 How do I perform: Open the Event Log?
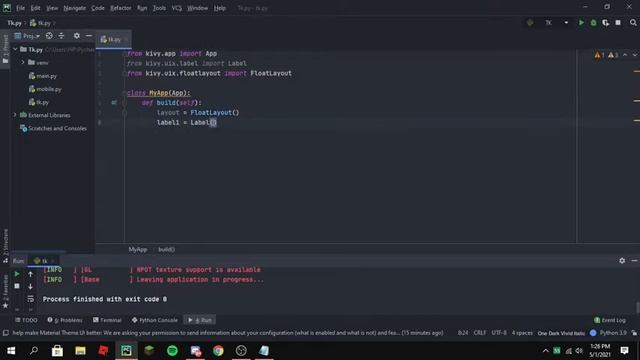(610, 320)
